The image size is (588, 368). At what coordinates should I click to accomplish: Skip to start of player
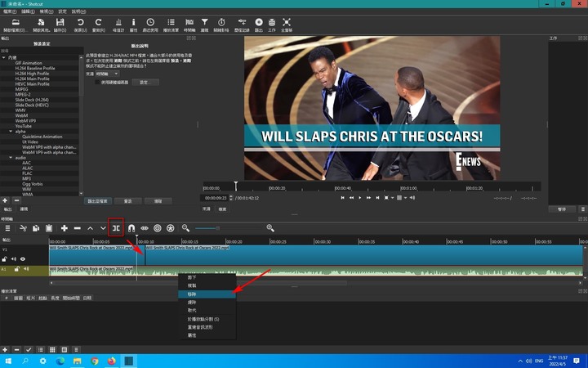click(342, 198)
